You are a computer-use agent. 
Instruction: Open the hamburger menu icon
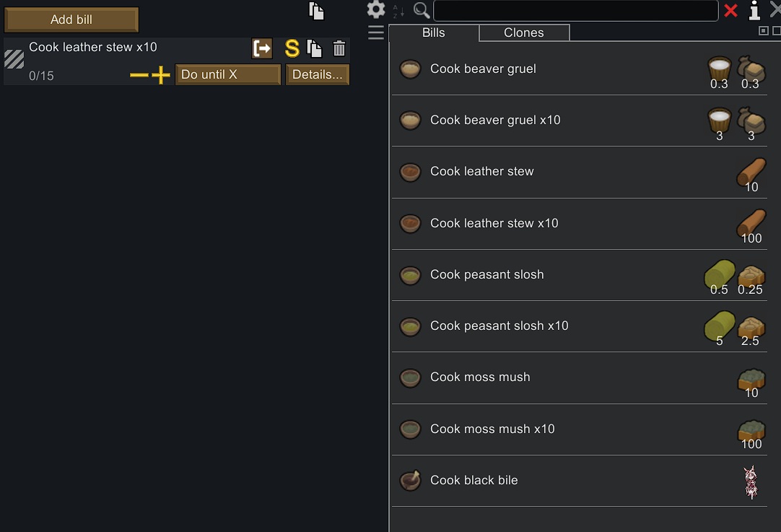[376, 32]
